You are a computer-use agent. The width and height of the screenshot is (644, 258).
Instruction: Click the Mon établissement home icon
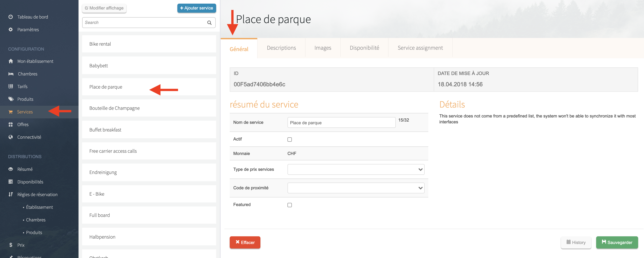click(x=11, y=61)
